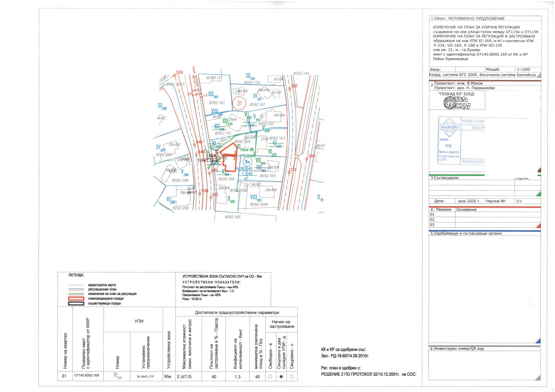Click the black 'съществуващи сгради' legend swatch
The width and height of the screenshot is (555, 392).
76,303
